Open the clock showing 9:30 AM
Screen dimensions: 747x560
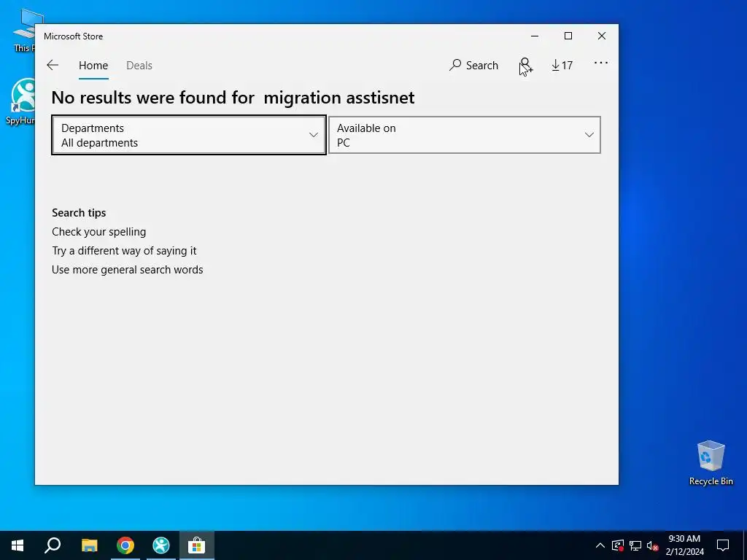(684, 545)
